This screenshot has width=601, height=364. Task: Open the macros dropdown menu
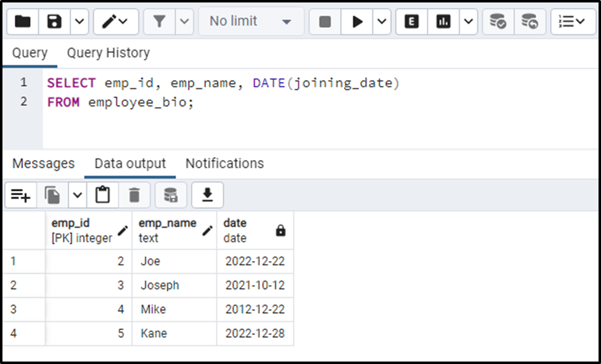(123, 20)
